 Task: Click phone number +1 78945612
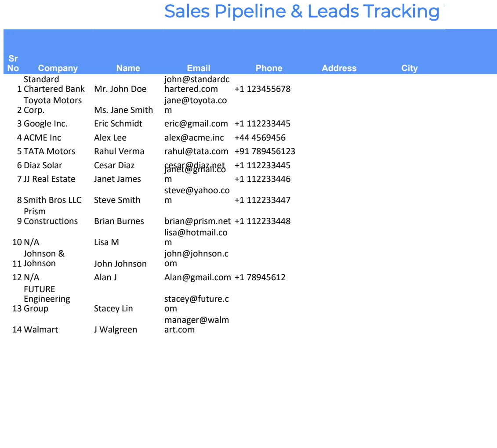click(x=260, y=278)
